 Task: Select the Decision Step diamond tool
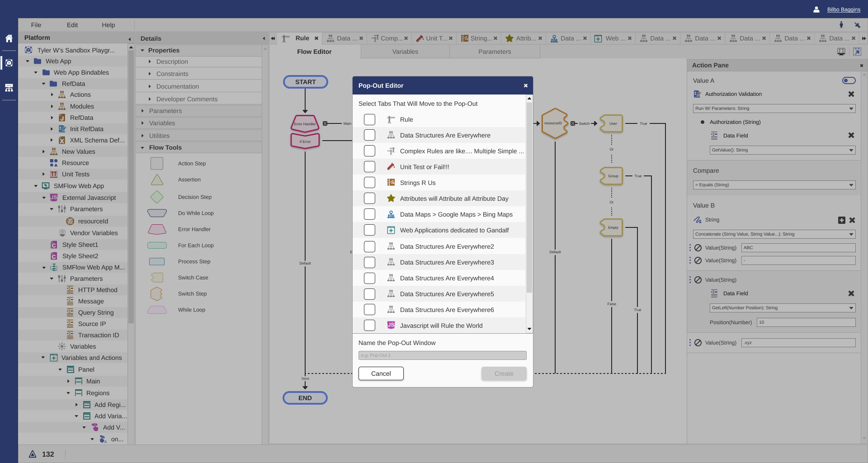(157, 197)
